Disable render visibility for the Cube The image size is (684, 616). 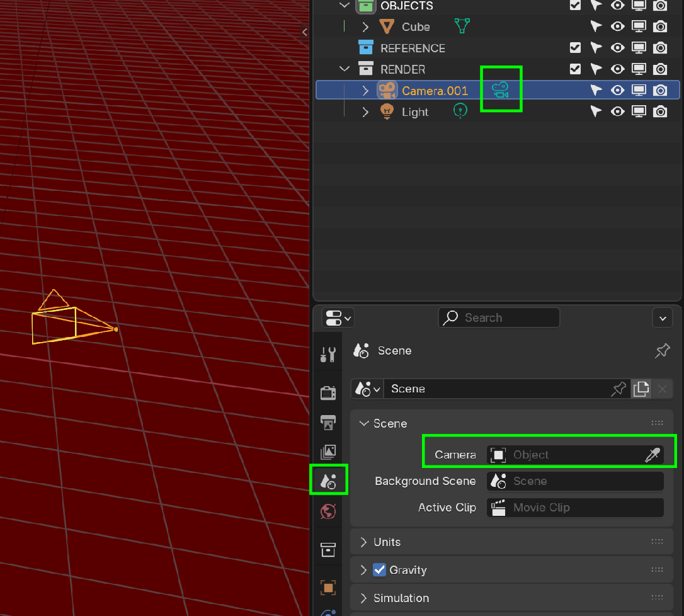point(660,26)
